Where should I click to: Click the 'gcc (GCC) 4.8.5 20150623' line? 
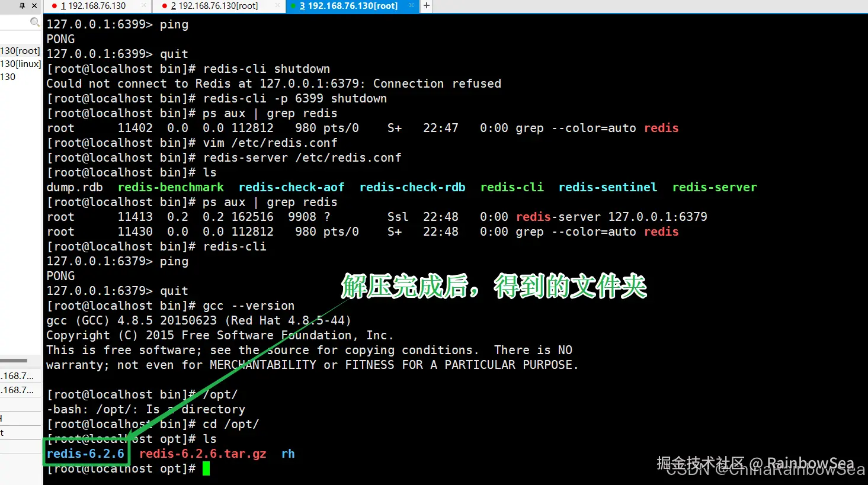tap(199, 320)
